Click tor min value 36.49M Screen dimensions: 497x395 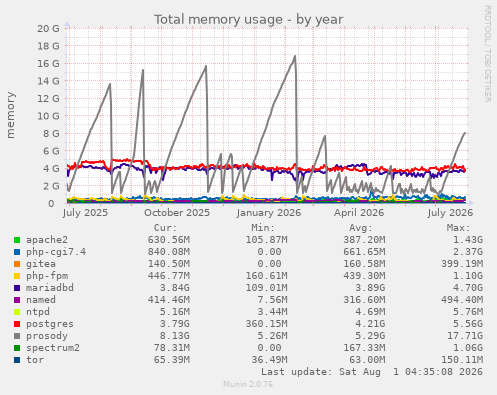(x=269, y=360)
